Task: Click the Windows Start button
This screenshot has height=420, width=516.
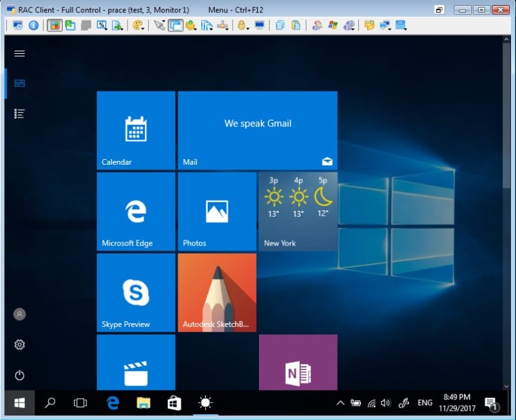Action: 19,403
